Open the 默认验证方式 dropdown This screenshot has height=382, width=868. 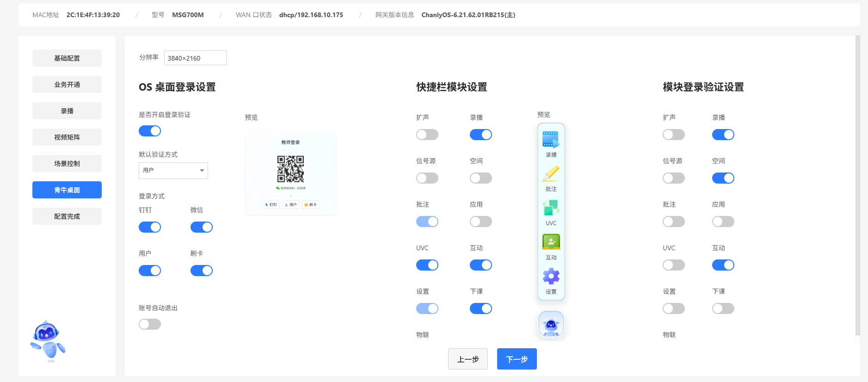[x=173, y=171]
